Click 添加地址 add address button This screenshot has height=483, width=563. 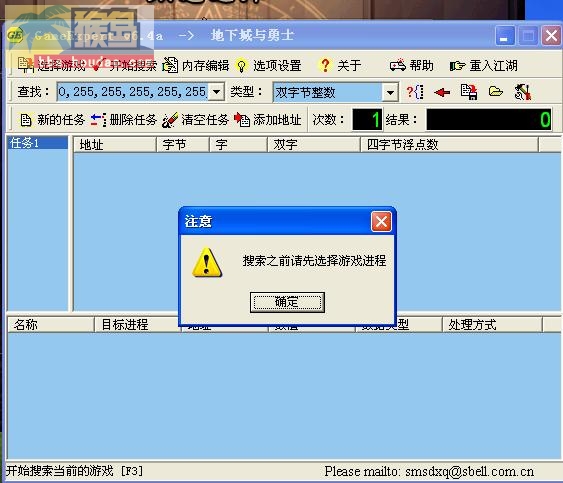(x=267, y=120)
